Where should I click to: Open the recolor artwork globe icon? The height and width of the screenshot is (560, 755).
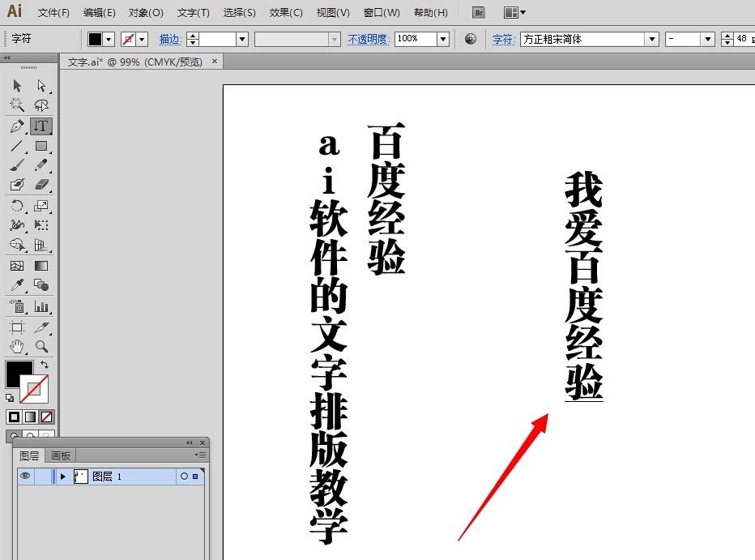tap(471, 39)
